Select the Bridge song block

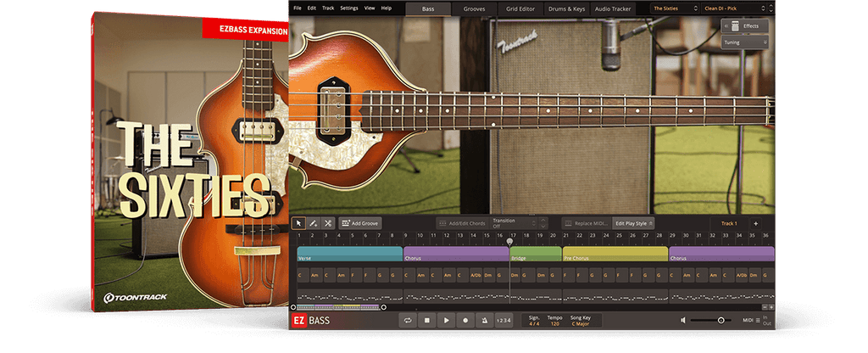coord(536,254)
